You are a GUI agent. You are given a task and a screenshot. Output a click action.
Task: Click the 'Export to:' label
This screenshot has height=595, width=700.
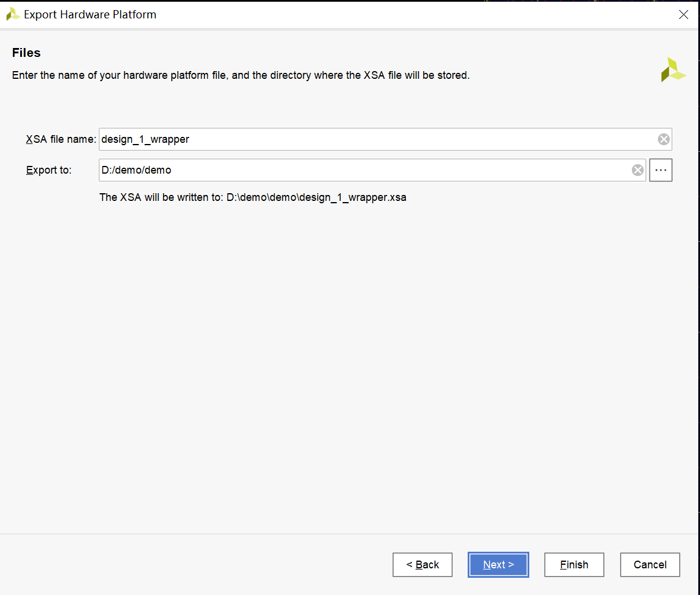coord(49,170)
